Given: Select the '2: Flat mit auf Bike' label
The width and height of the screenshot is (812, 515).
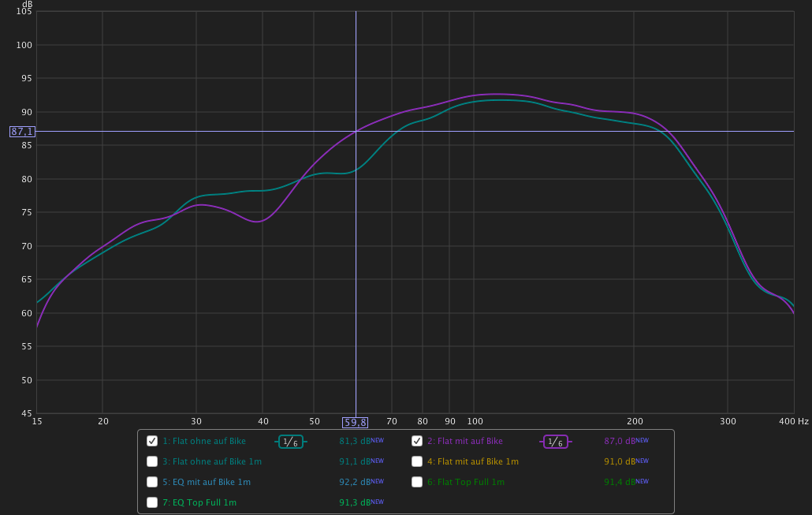Looking at the screenshot, I should click(464, 441).
